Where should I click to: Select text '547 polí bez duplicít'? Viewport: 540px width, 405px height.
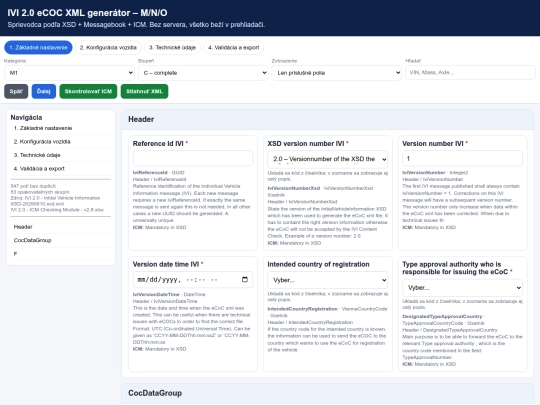click(x=33, y=186)
